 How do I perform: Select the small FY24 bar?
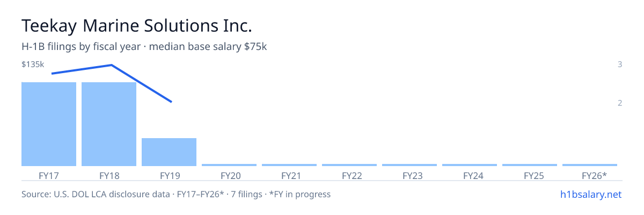click(x=470, y=165)
